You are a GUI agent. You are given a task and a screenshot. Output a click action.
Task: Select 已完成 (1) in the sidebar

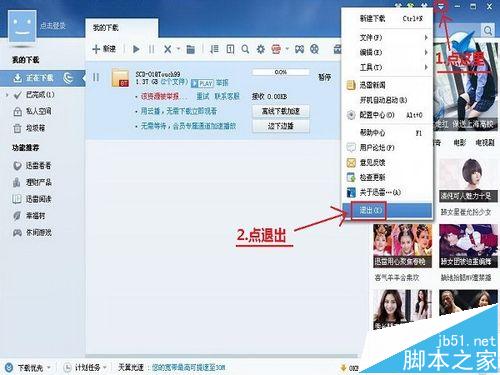[40, 95]
